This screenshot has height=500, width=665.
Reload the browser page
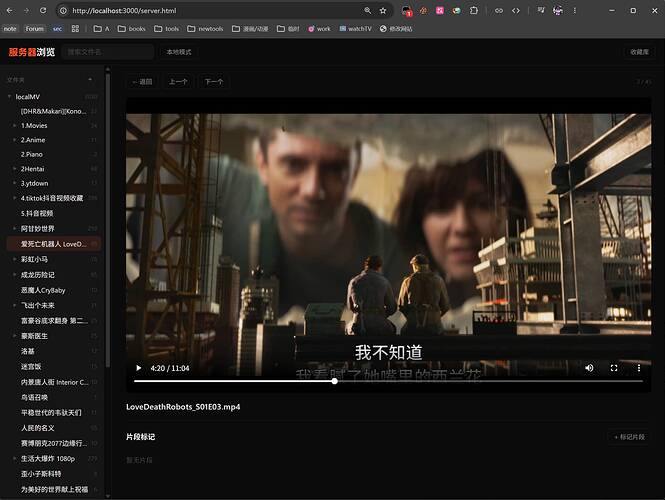click(x=43, y=11)
